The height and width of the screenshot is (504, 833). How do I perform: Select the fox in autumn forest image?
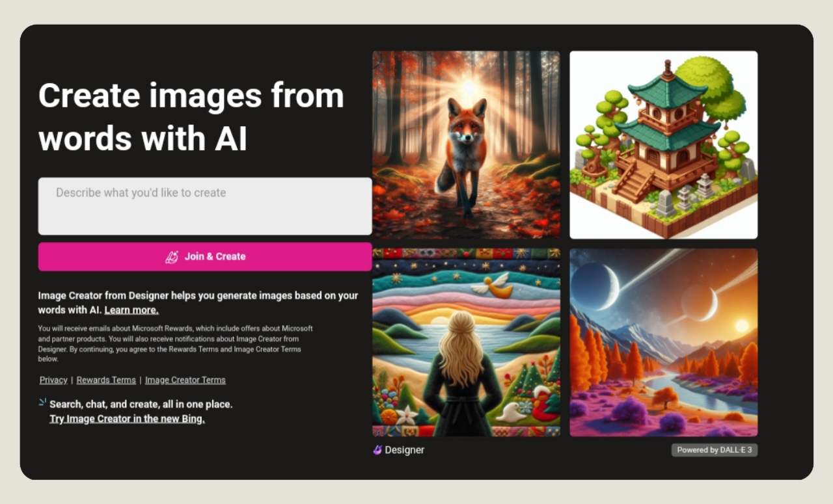pyautogui.click(x=466, y=145)
